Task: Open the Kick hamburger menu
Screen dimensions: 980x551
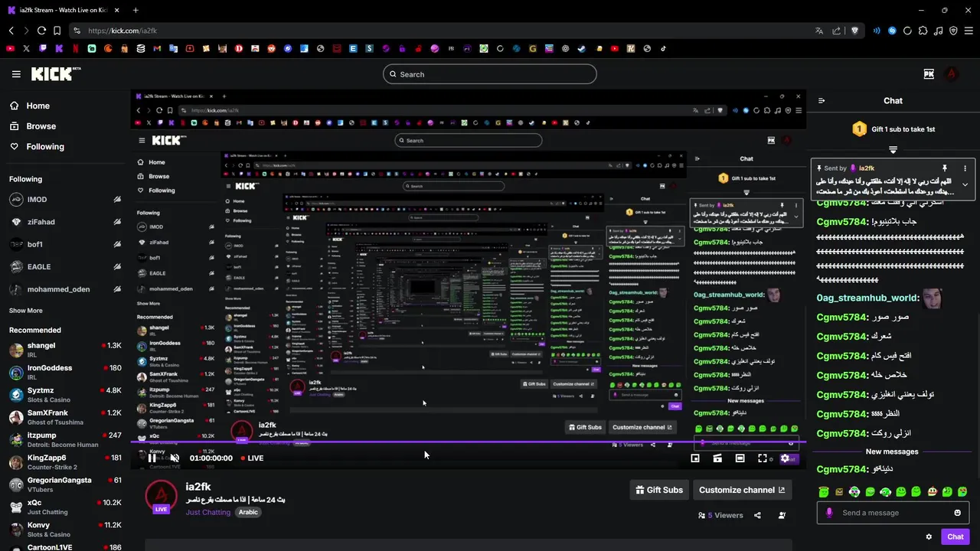Action: (x=16, y=74)
